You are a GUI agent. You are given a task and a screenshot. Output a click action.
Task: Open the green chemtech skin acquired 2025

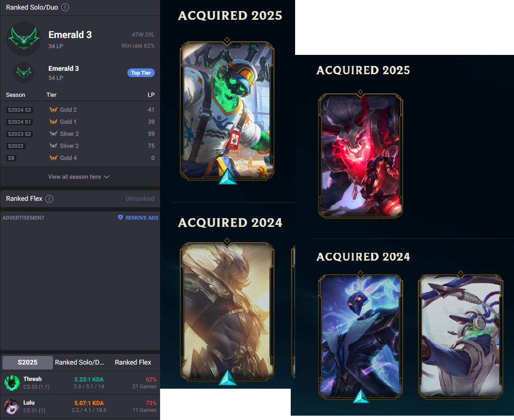227,111
